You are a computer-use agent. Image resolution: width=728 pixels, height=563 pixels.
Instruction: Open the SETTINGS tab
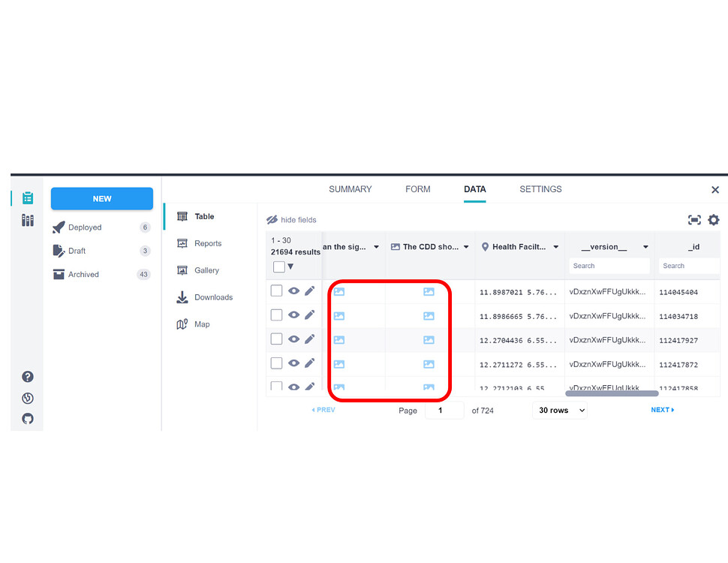(540, 189)
